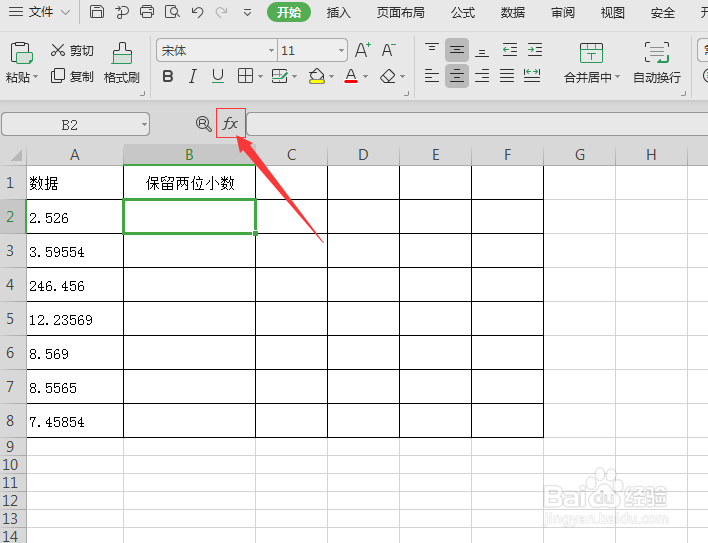The width and height of the screenshot is (708, 543).
Task: Click the increase indent icon
Action: (x=535, y=50)
